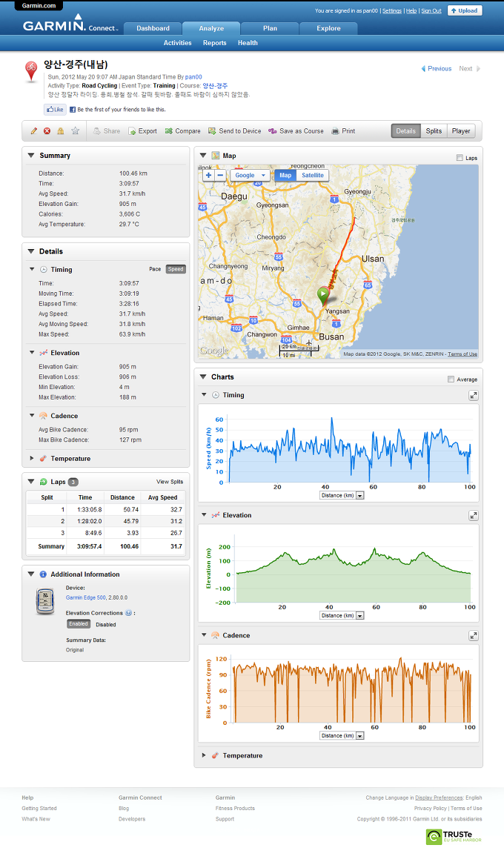This screenshot has width=504, height=862.
Task: Mark activity as favorite with star icon
Action: 76,131
